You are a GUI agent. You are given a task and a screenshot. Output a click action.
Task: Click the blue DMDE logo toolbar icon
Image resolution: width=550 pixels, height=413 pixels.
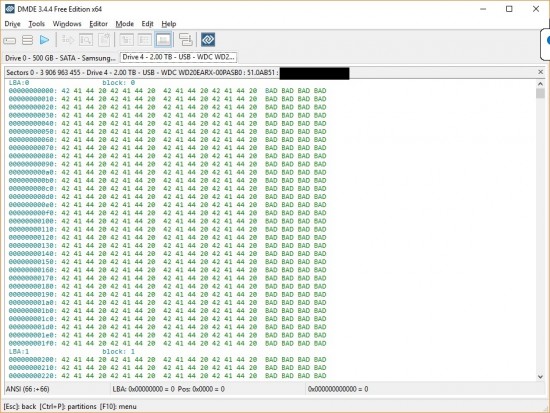coord(208,40)
